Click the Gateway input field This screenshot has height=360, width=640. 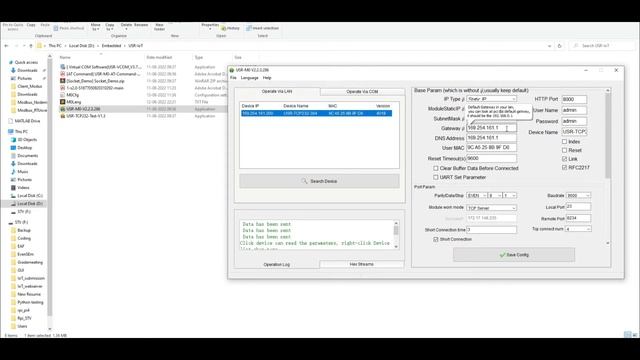click(491, 128)
